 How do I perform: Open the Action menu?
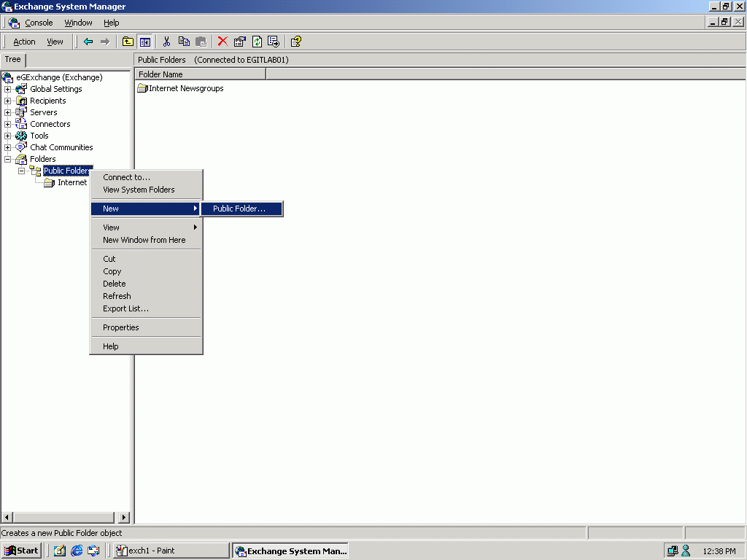(x=24, y=42)
